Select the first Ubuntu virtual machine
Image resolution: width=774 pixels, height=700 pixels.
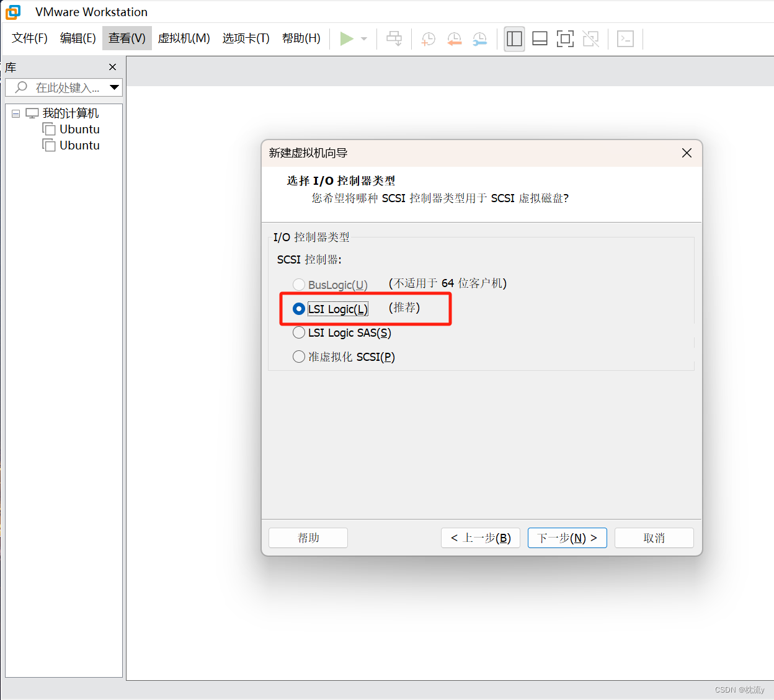79,130
